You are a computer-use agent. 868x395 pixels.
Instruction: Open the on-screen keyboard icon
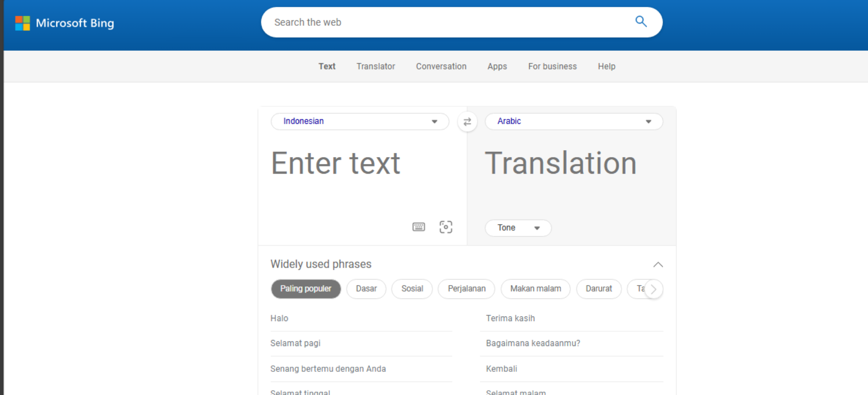419,227
